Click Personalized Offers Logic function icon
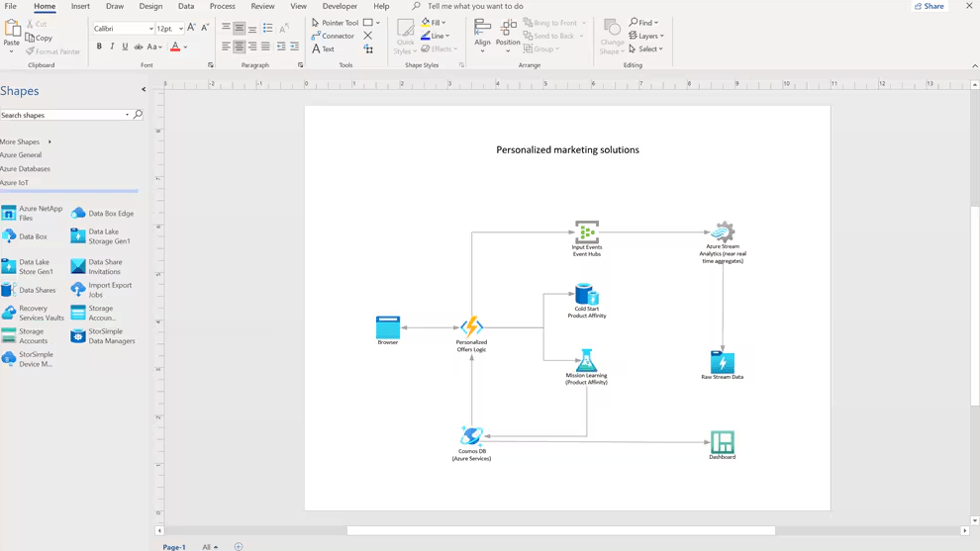Viewport: 980px width, 551px height. [x=471, y=326]
